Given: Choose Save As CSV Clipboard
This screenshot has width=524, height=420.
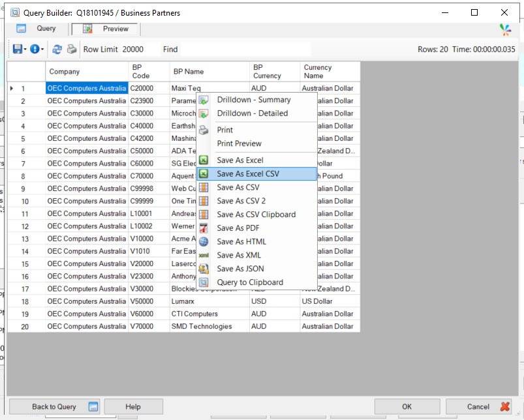Looking at the screenshot, I should pyautogui.click(x=256, y=215).
